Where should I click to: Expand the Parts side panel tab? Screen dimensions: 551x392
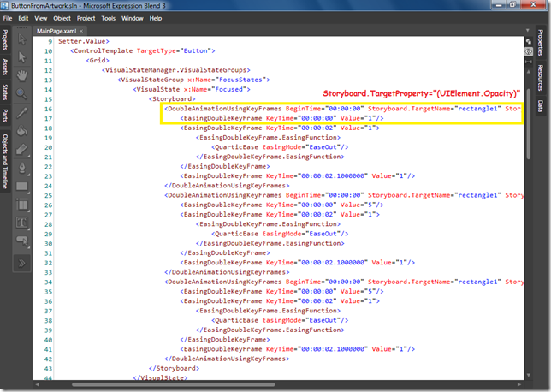click(x=5, y=116)
